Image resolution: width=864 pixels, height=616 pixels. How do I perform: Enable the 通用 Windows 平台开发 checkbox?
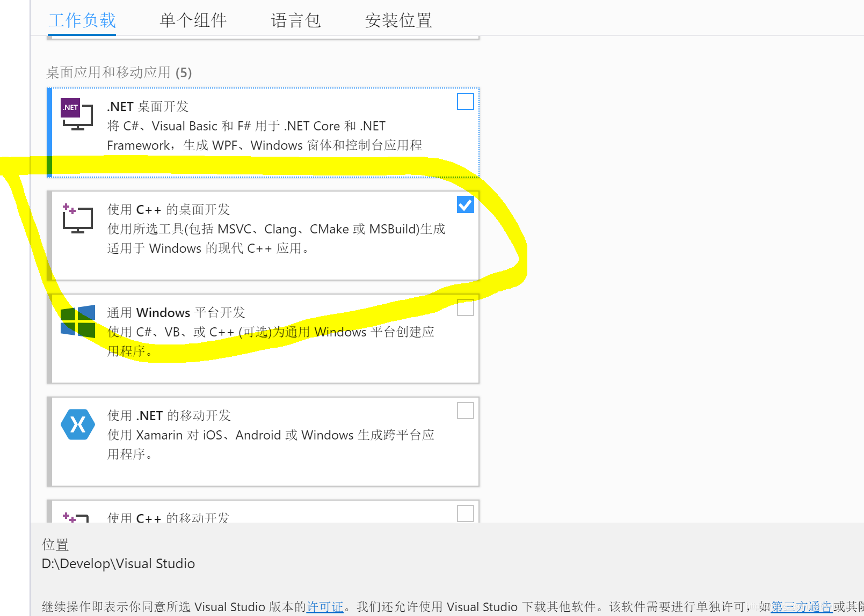click(x=466, y=307)
